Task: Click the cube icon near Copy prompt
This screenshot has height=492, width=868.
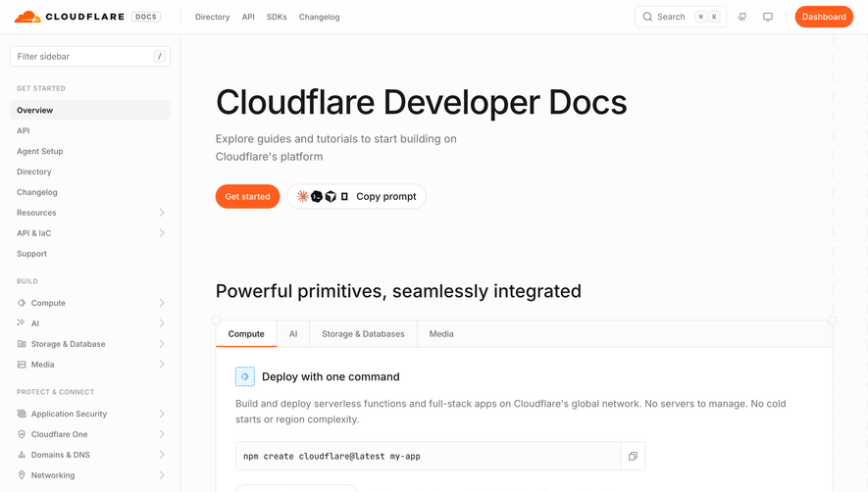Action: pos(331,196)
